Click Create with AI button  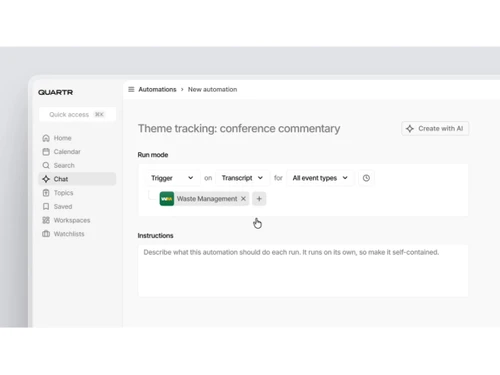pos(435,128)
